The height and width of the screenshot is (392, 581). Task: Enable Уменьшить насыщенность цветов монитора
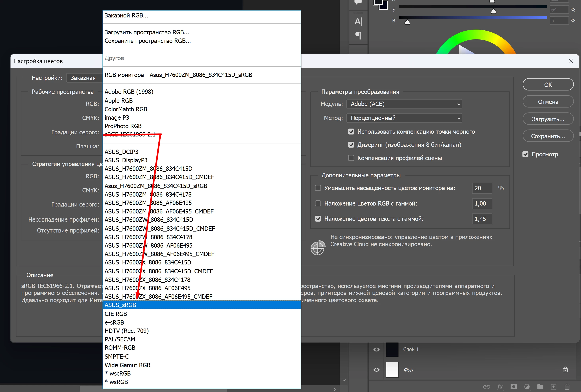(318, 188)
